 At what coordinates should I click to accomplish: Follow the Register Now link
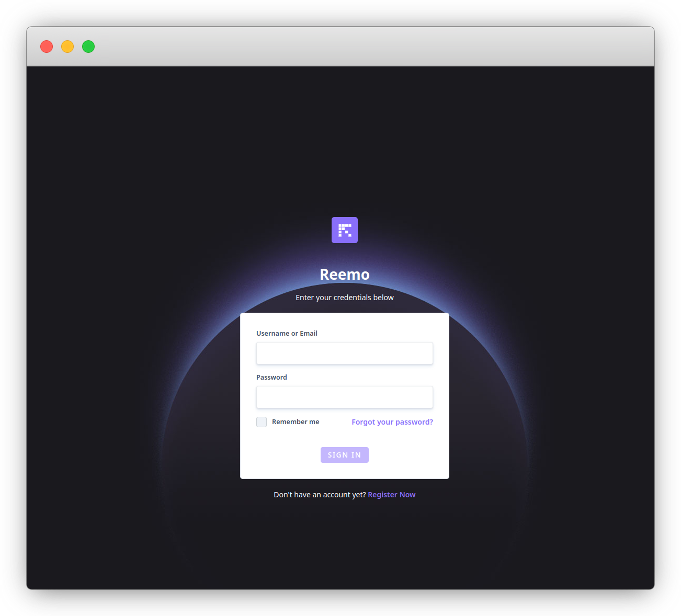pos(391,495)
